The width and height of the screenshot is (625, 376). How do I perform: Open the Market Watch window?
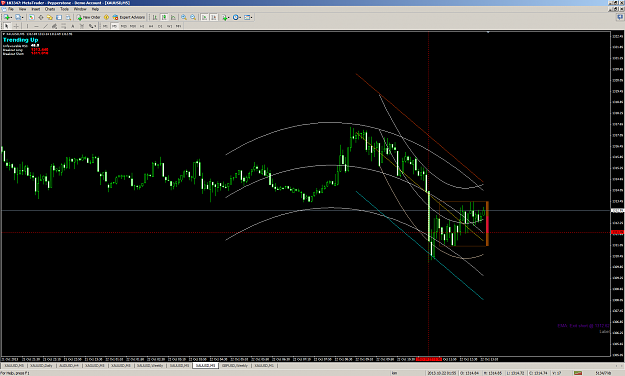tap(31, 17)
